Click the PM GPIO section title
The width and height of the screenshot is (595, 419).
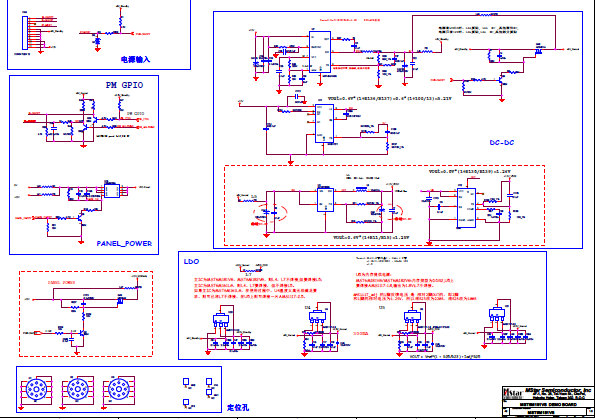coord(124,85)
